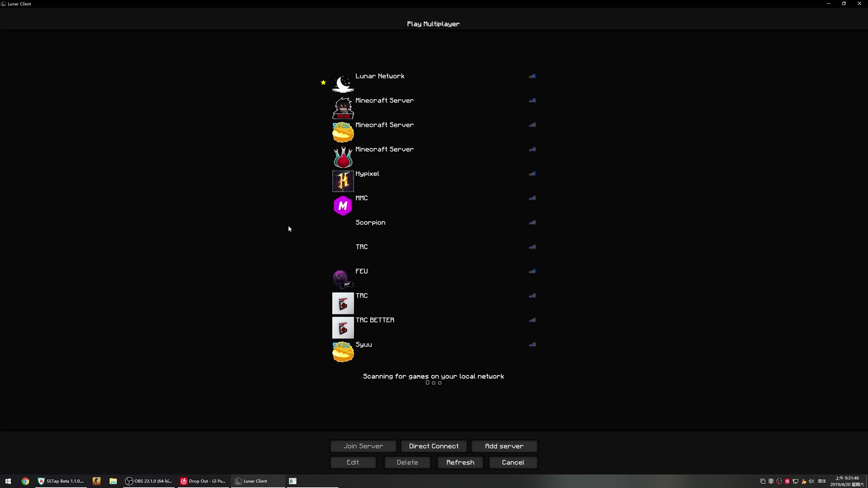
Task: Click the Syuu server icon
Action: coord(343,352)
